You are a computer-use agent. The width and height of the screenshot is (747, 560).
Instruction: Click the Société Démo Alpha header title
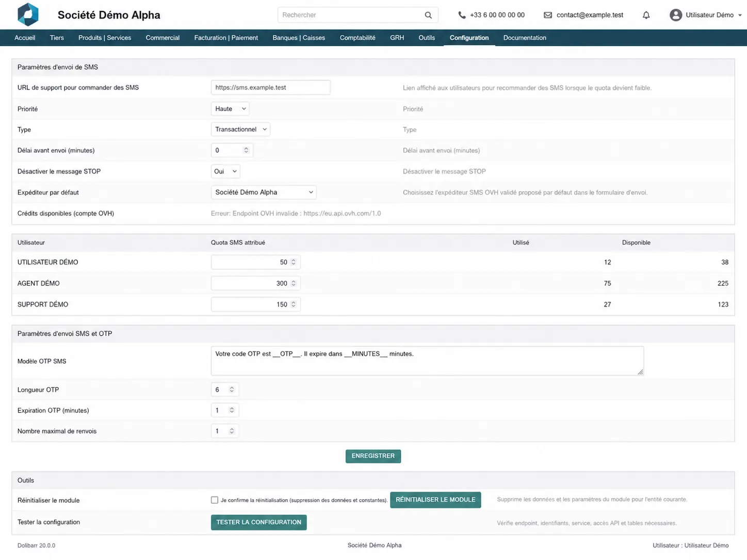point(109,15)
